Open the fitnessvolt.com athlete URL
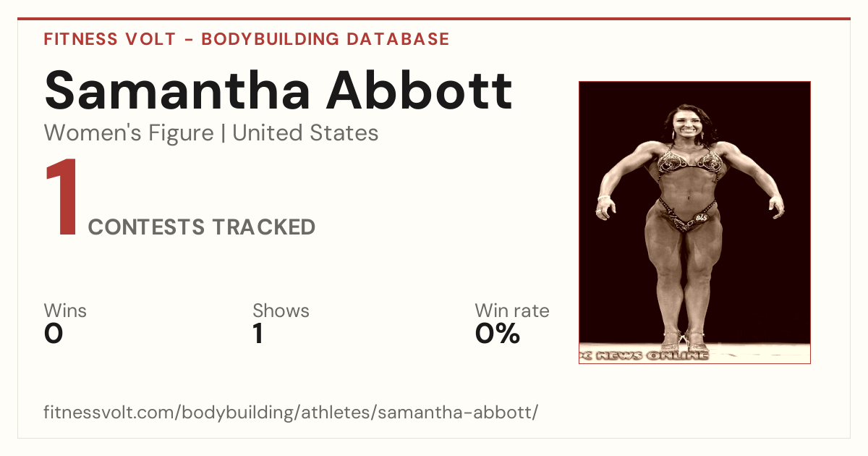Image resolution: width=868 pixels, height=456 pixels. 291,413
